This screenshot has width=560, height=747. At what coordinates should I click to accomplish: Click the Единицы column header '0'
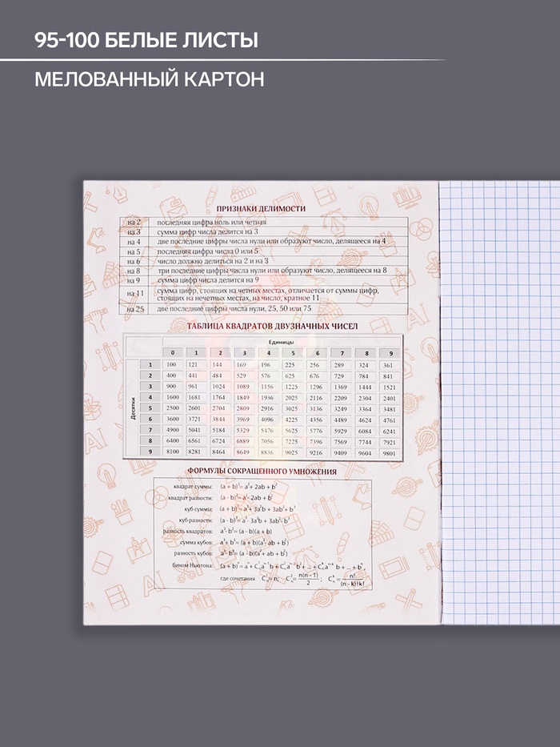173,353
